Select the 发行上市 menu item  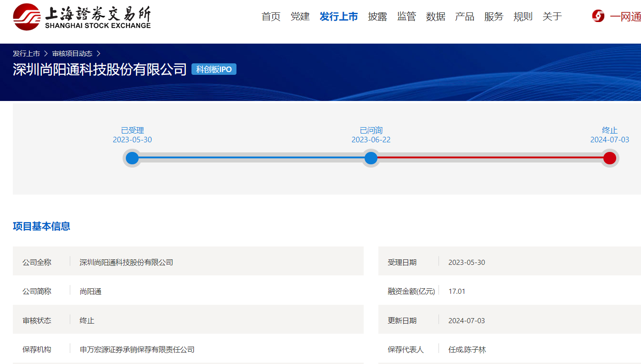pos(339,17)
